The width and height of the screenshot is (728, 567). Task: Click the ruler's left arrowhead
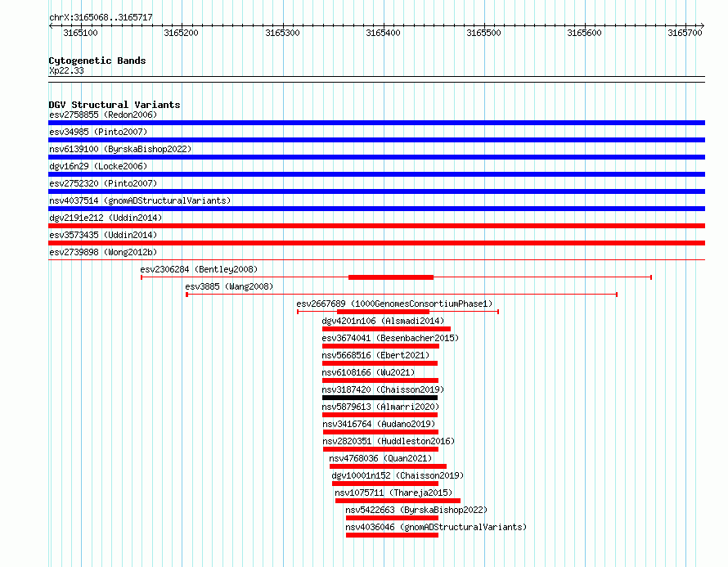(x=51, y=25)
